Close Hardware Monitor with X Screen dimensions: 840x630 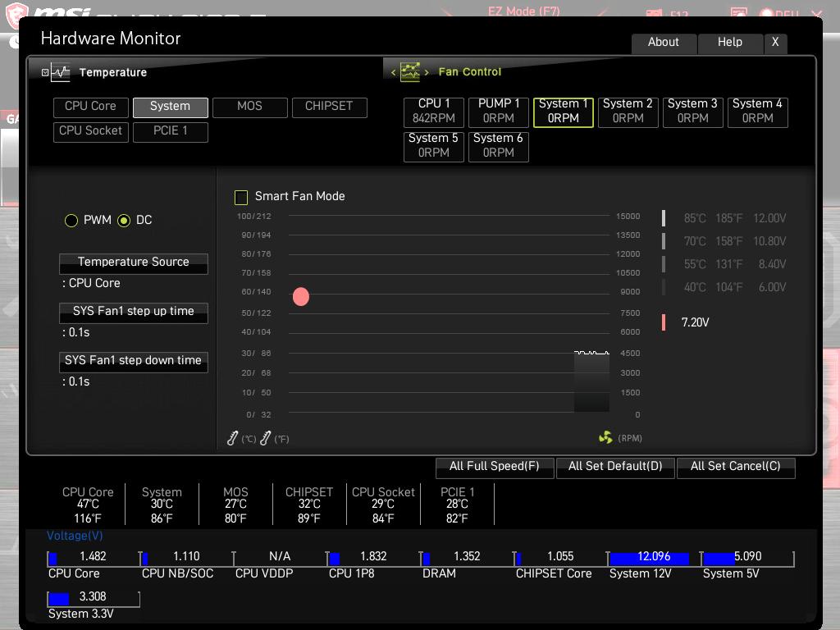pyautogui.click(x=775, y=43)
